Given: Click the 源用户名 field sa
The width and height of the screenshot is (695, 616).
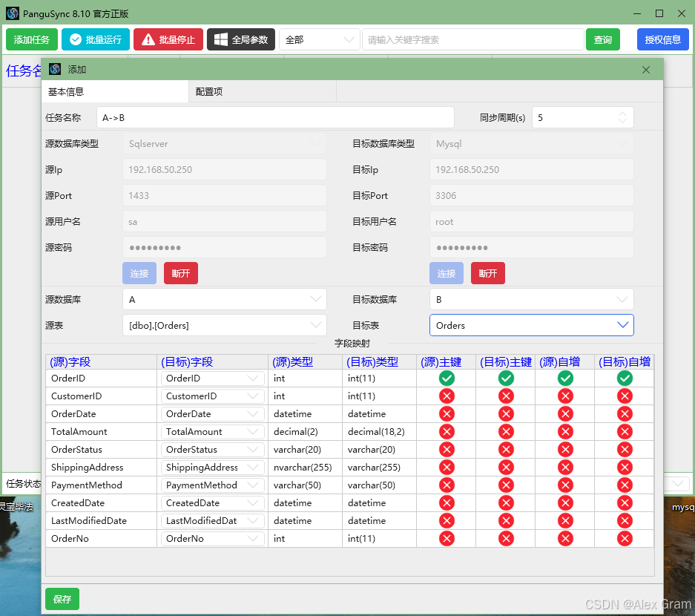Looking at the screenshot, I should click(224, 221).
